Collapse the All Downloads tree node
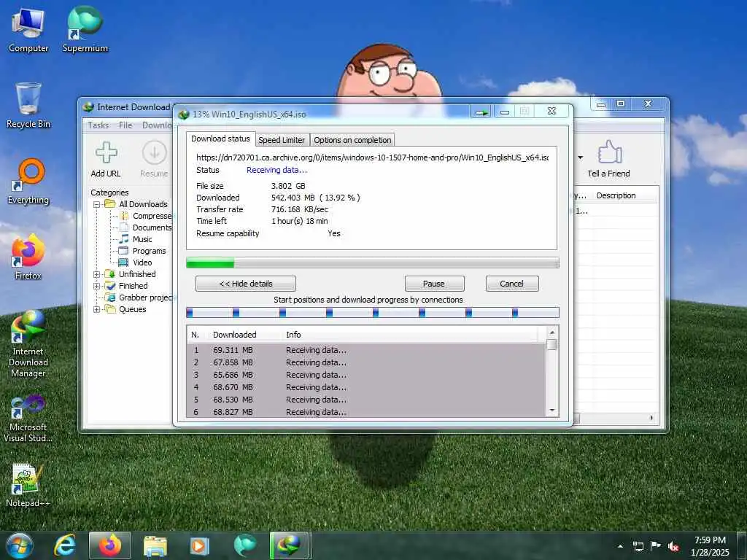747x560 pixels. coord(97,204)
